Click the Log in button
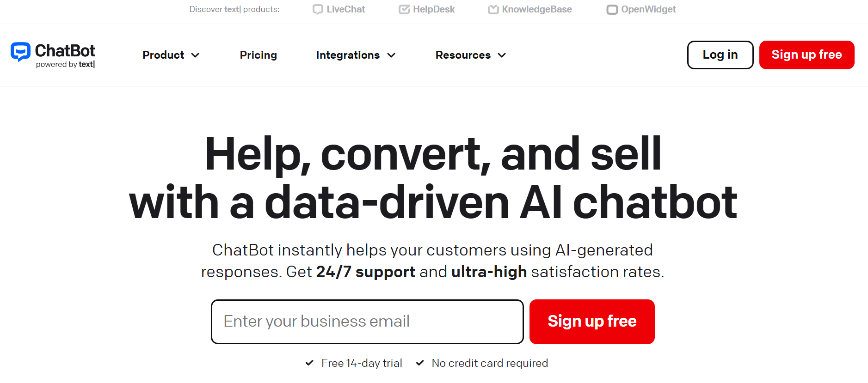 pos(720,55)
